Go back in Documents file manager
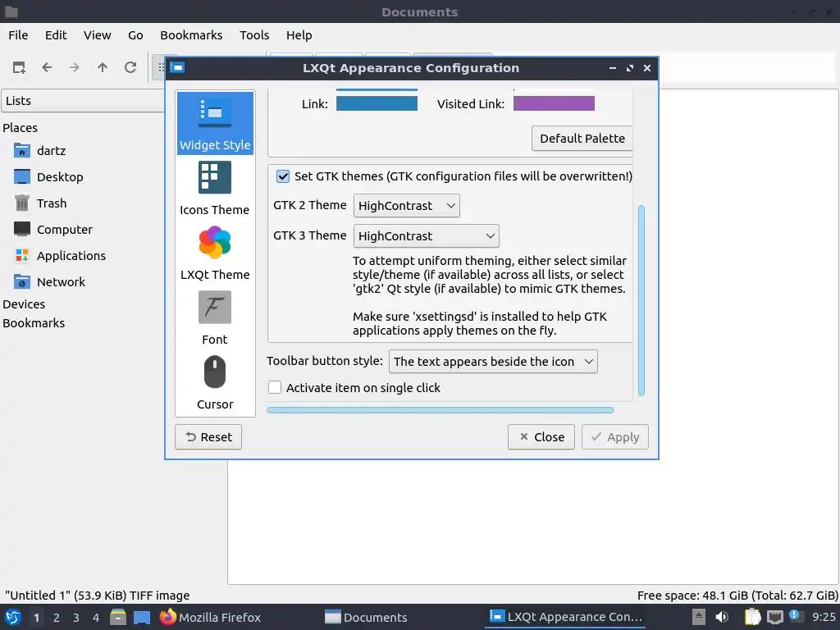 point(47,67)
